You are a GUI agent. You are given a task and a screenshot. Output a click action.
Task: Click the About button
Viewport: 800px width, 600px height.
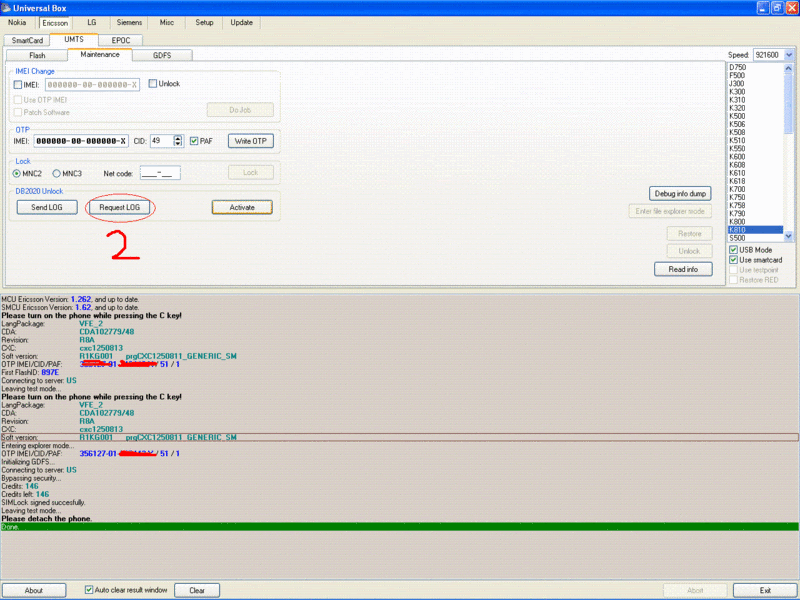[34, 590]
